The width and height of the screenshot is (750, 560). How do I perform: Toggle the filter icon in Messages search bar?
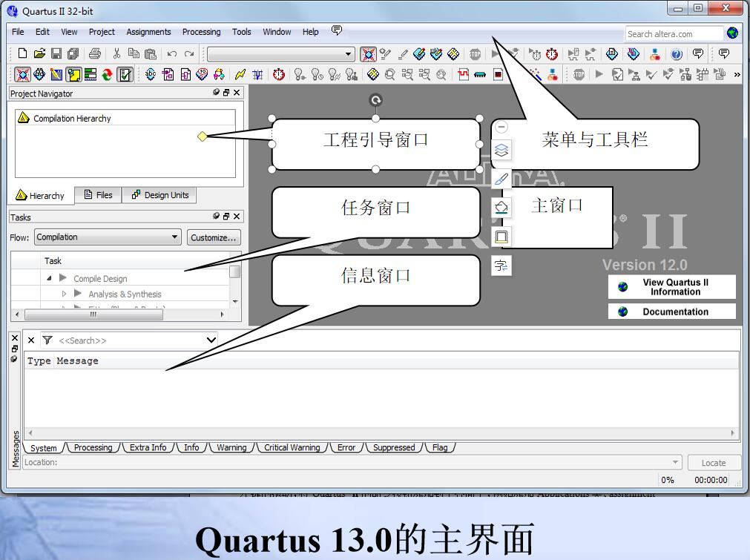click(x=47, y=340)
